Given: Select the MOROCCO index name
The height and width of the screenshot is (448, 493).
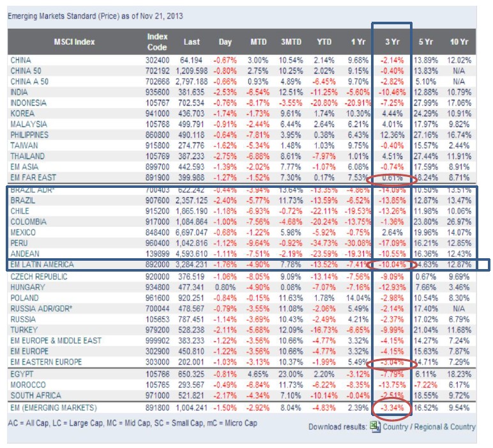Looking at the screenshot, I should [x=28, y=385].
